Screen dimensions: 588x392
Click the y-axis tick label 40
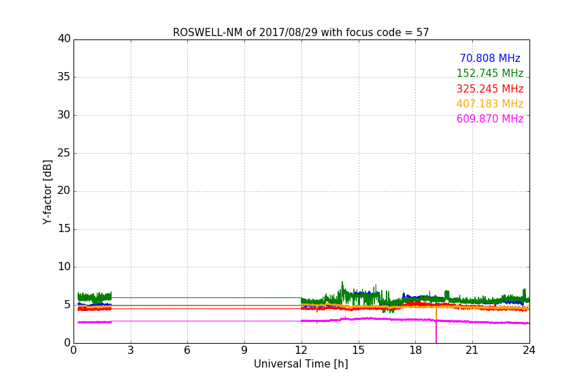click(64, 39)
